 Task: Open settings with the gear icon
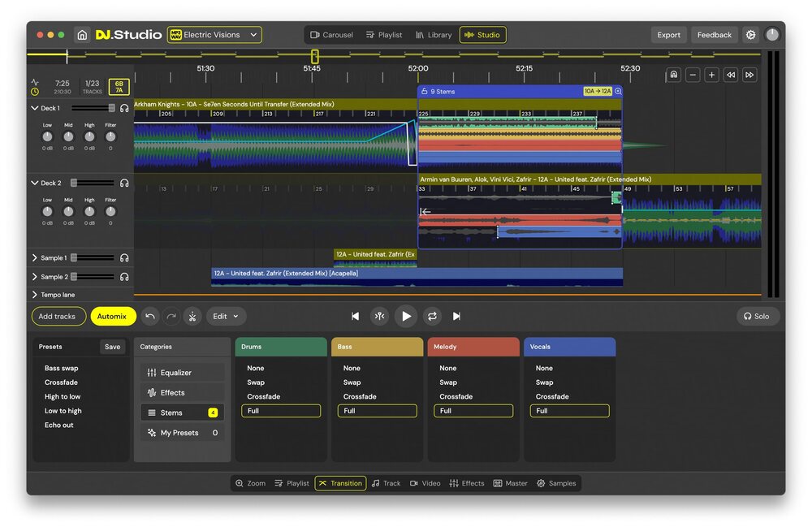pos(750,35)
